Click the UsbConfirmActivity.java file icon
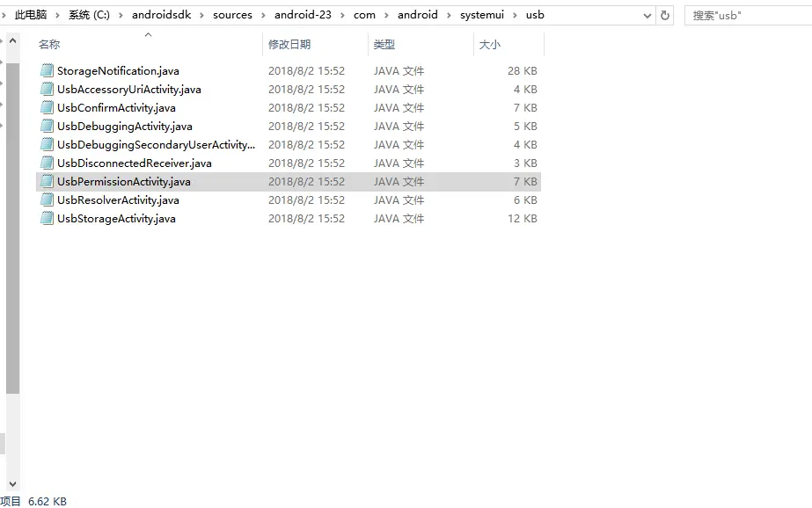Image resolution: width=812 pixels, height=508 pixels. click(x=47, y=107)
